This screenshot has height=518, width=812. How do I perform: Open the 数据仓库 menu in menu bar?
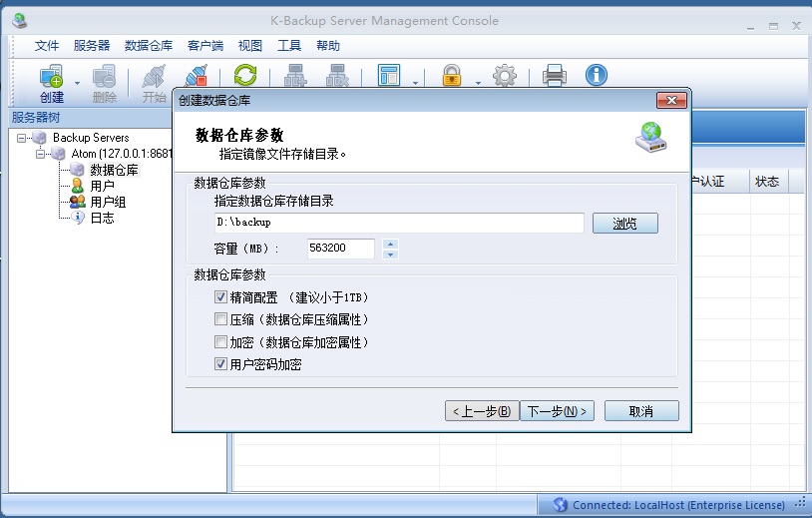(149, 46)
